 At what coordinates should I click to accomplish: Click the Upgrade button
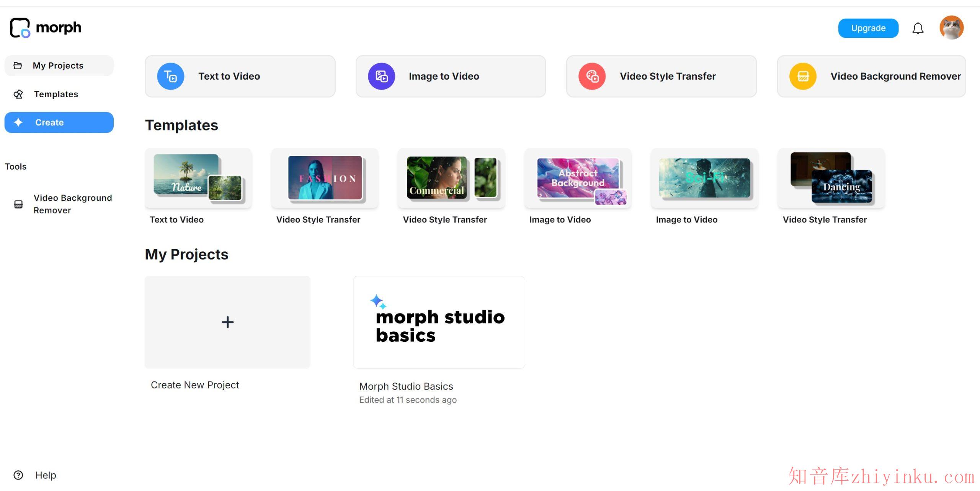tap(868, 28)
